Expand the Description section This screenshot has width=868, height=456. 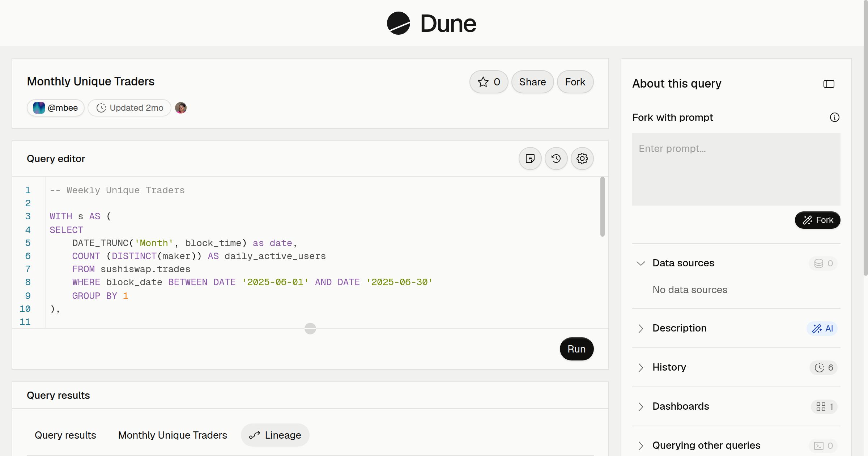(x=641, y=328)
